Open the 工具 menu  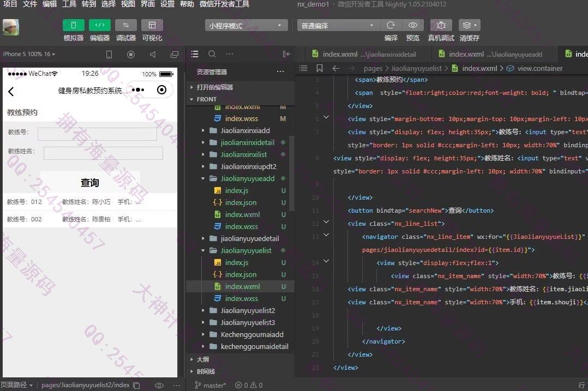[x=69, y=4]
